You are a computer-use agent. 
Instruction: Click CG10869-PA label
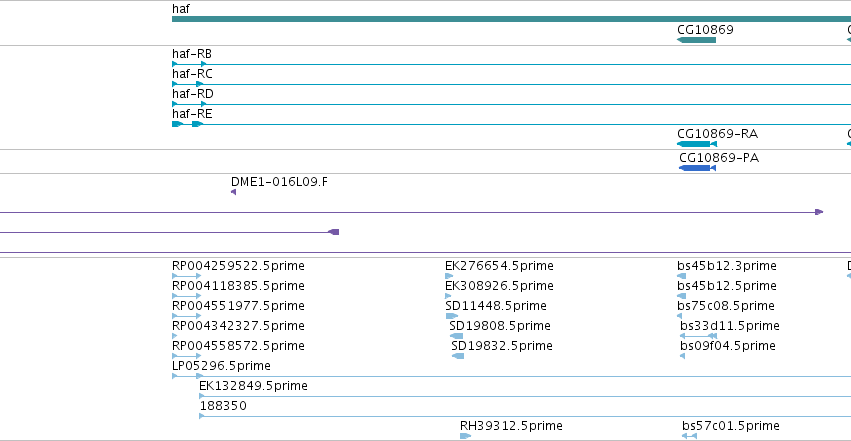click(719, 158)
